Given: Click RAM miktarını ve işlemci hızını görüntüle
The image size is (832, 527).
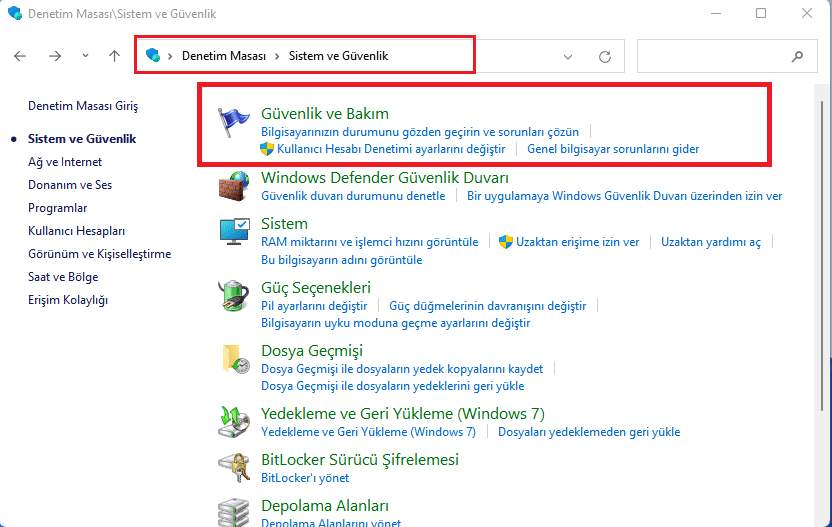Looking at the screenshot, I should (x=369, y=242).
